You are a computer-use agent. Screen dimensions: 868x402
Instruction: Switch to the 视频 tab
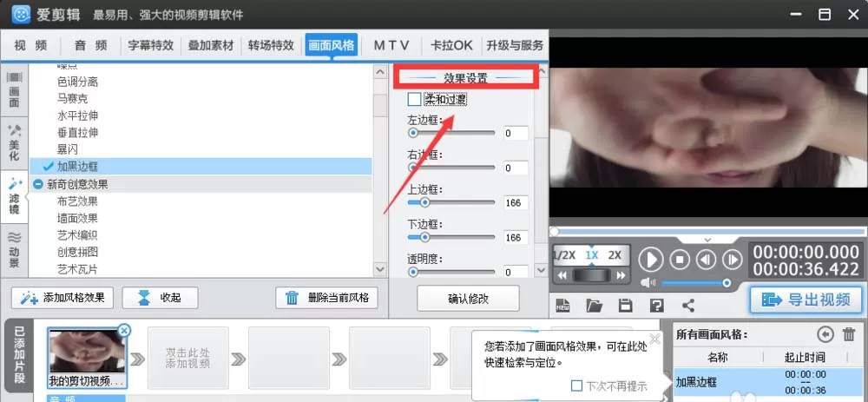click(30, 45)
